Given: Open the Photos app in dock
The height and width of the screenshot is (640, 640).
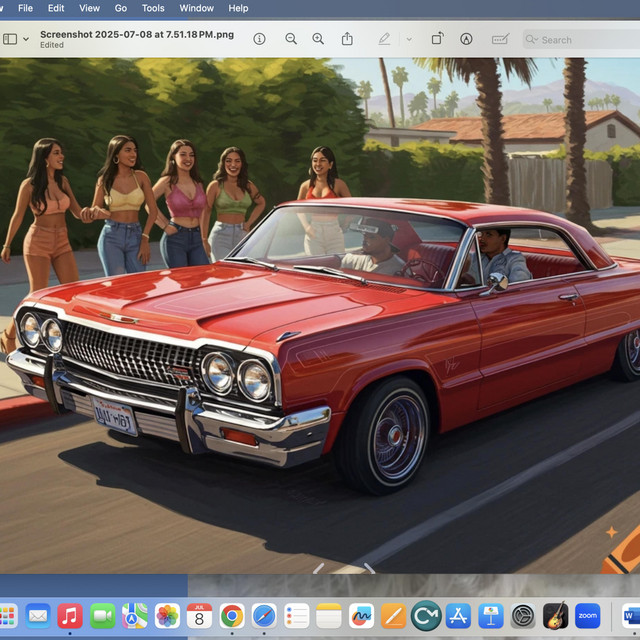Looking at the screenshot, I should pos(167,615).
